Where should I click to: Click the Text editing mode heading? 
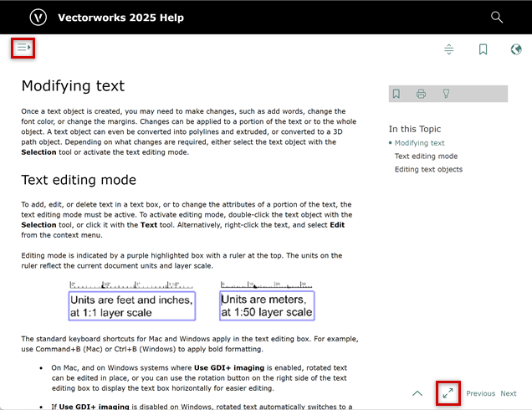(x=79, y=180)
